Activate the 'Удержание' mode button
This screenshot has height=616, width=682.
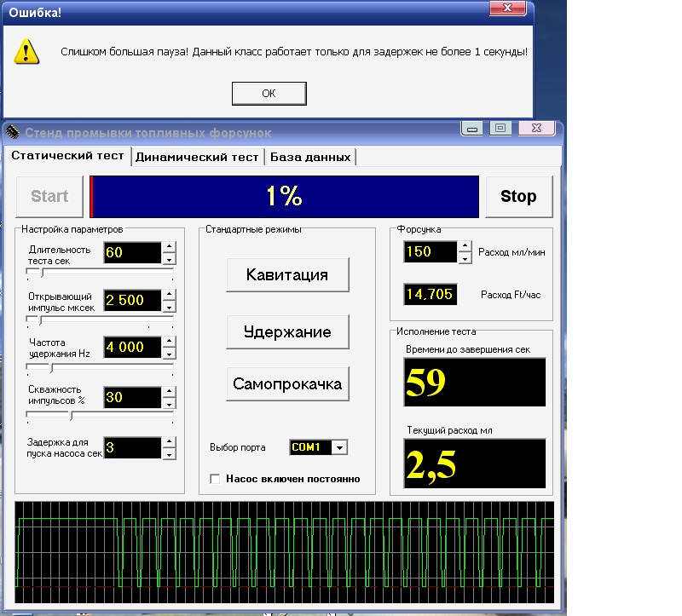coord(287,331)
